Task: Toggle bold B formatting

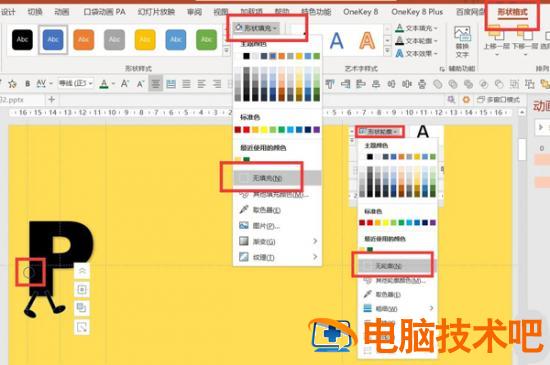Action: pyautogui.click(x=27, y=84)
